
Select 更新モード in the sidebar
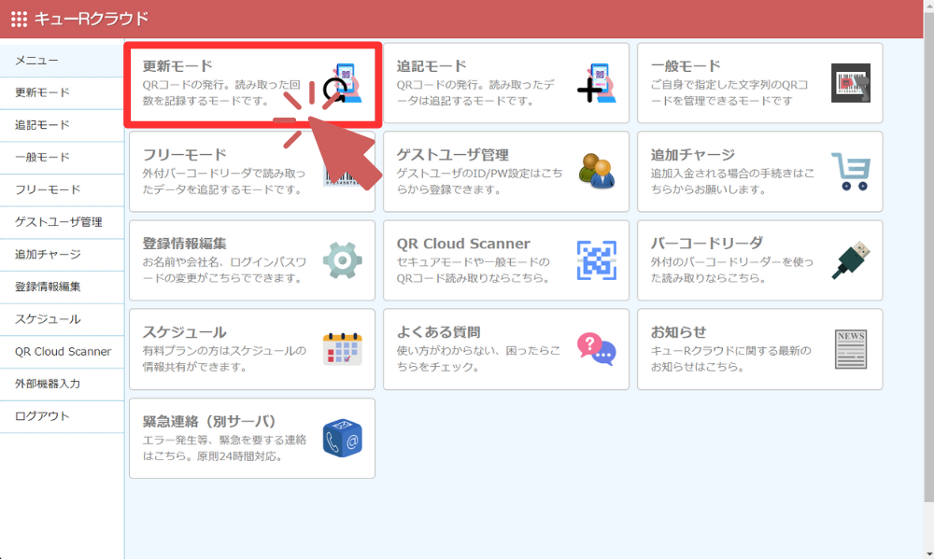[62, 92]
